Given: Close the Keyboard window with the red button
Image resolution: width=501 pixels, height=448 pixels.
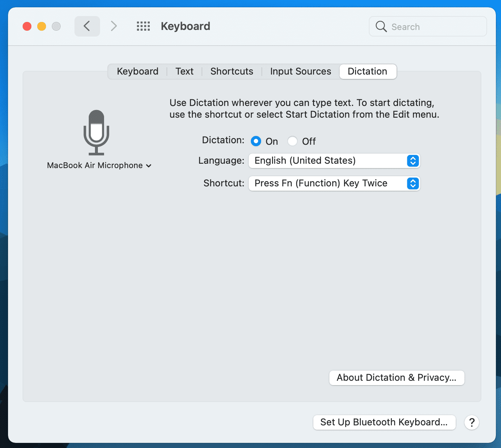Looking at the screenshot, I should click(27, 26).
